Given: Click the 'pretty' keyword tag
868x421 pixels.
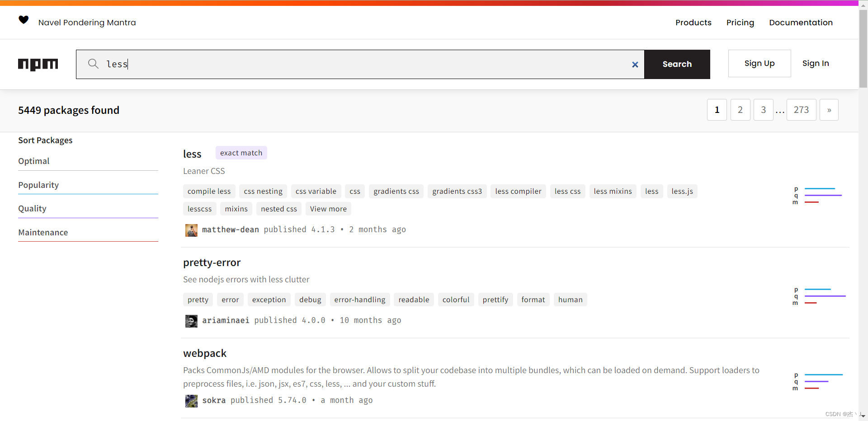Looking at the screenshot, I should click(198, 299).
